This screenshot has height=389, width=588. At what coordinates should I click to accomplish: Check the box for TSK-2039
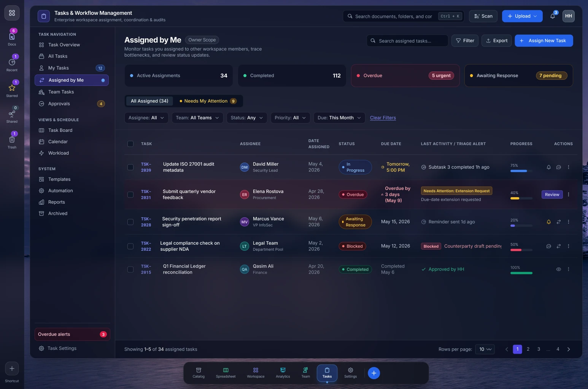(x=130, y=167)
